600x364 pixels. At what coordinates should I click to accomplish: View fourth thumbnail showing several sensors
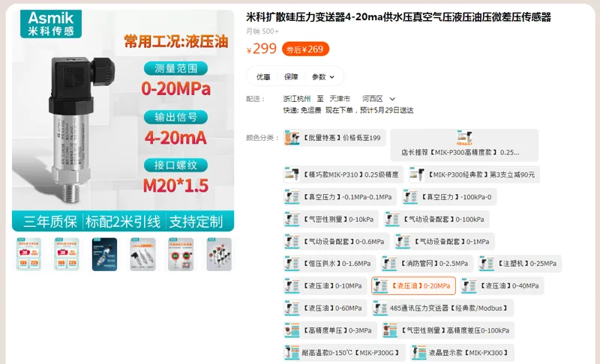click(142, 255)
